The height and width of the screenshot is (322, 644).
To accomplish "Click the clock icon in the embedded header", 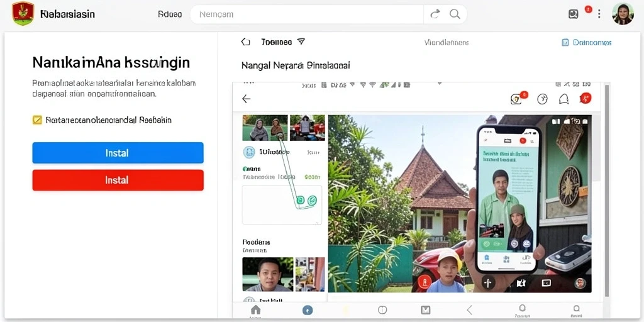I will point(543,99).
